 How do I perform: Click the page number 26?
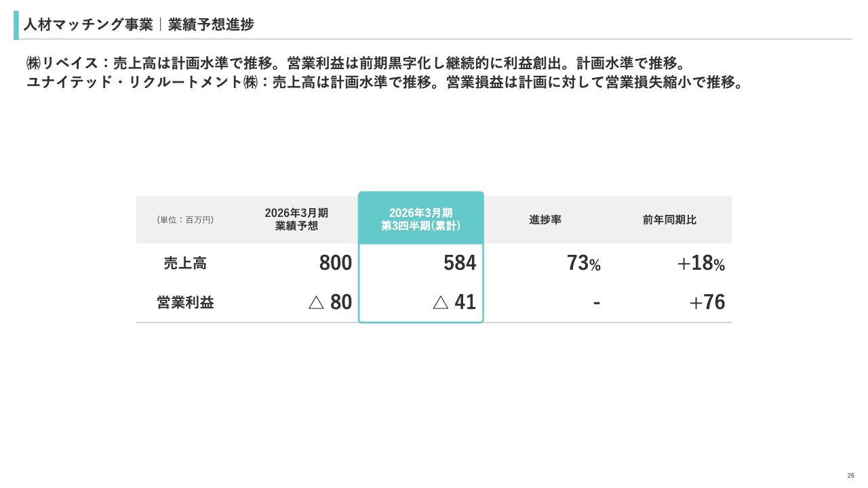[x=850, y=476]
